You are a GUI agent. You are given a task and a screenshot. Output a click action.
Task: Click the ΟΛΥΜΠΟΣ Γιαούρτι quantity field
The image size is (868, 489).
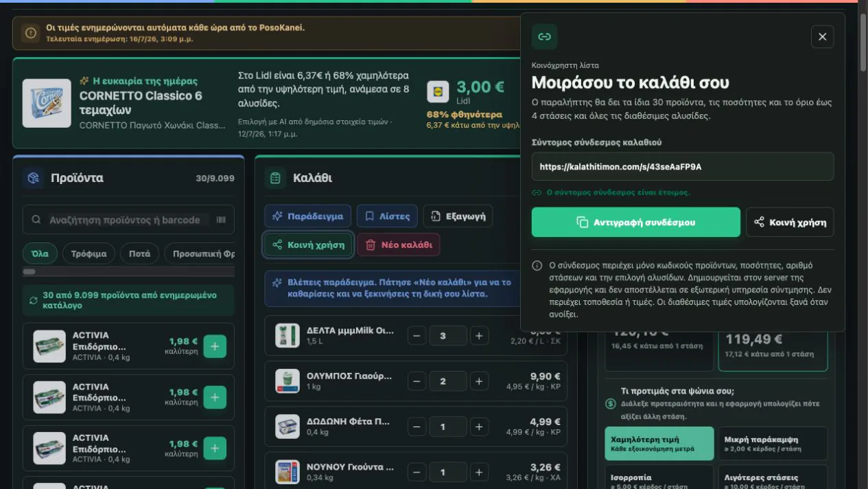coord(448,381)
